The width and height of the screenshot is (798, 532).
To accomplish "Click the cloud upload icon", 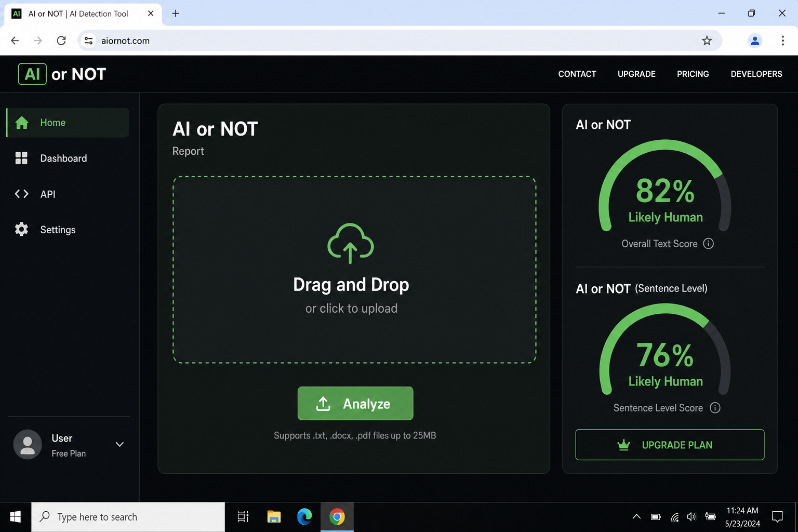I will click(351, 244).
